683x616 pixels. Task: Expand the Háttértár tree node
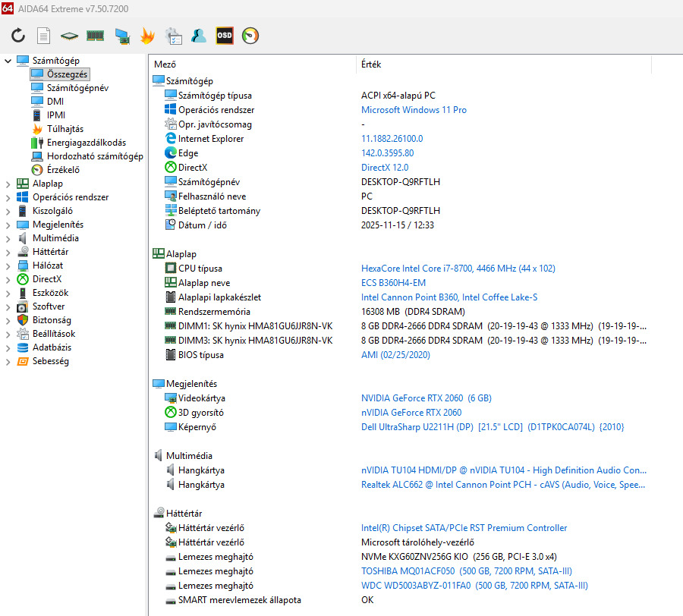pyautogui.click(x=8, y=253)
